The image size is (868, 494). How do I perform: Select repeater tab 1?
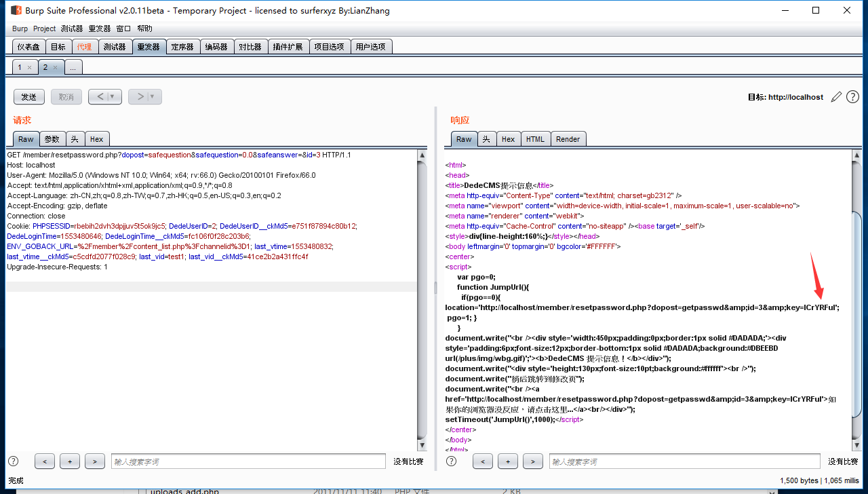(20, 67)
